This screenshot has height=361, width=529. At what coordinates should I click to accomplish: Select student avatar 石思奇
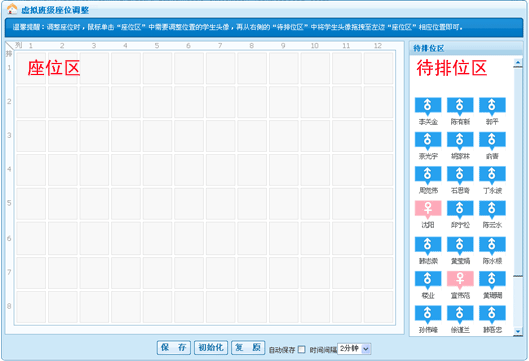point(460,174)
